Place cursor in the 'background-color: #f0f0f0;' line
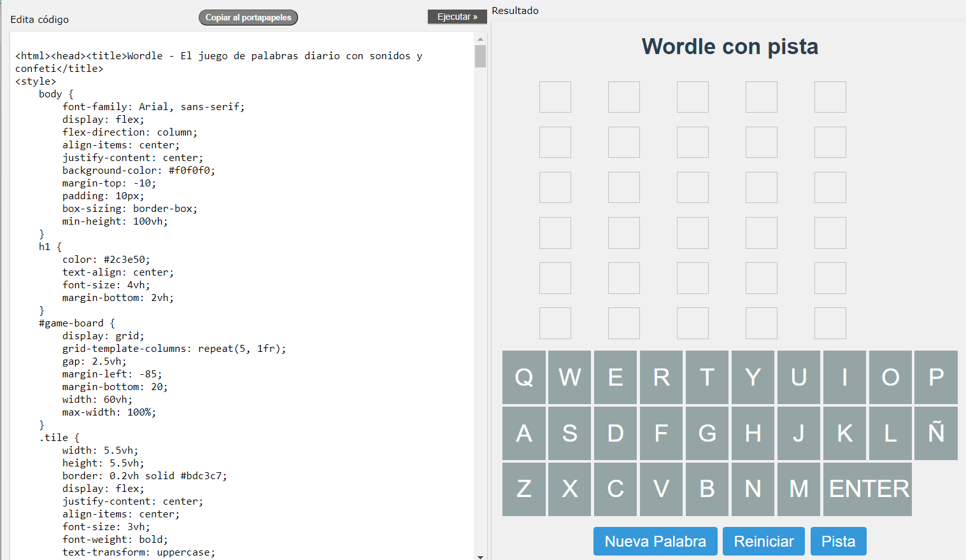966x560 pixels. tap(139, 171)
